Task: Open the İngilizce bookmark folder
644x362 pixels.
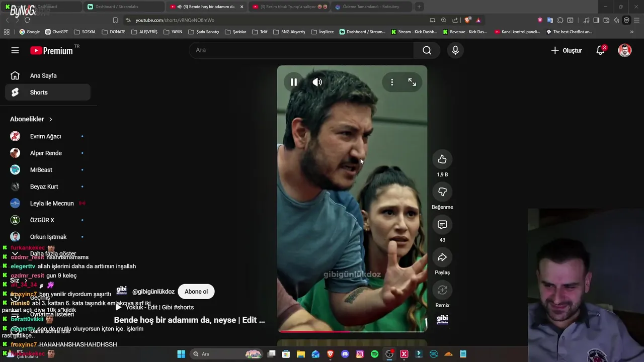Action: [x=323, y=32]
